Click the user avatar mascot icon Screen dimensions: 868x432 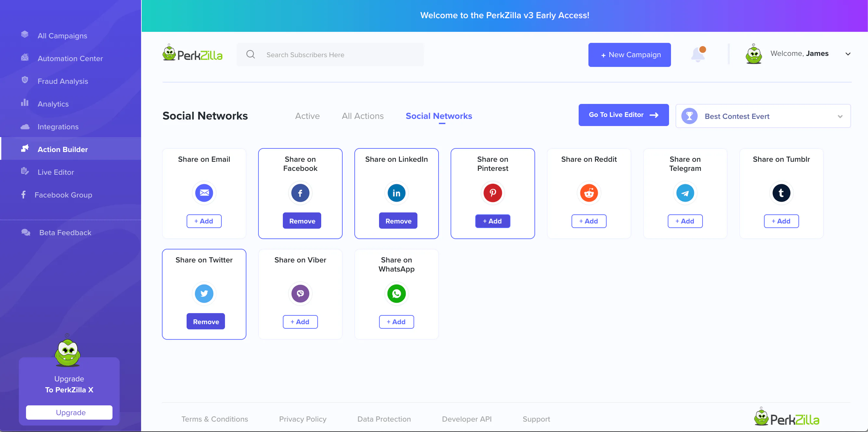tap(754, 54)
